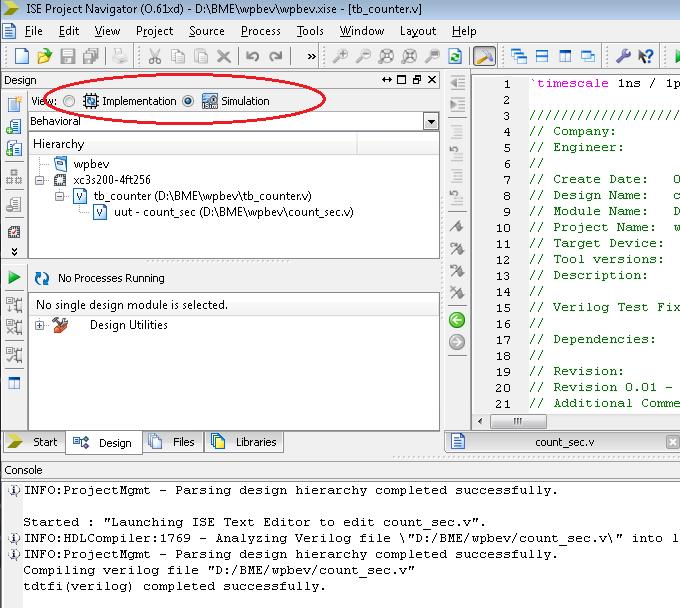Image resolution: width=680 pixels, height=608 pixels.
Task: Expand more sidebar icons chevron
Action: click(x=14, y=252)
